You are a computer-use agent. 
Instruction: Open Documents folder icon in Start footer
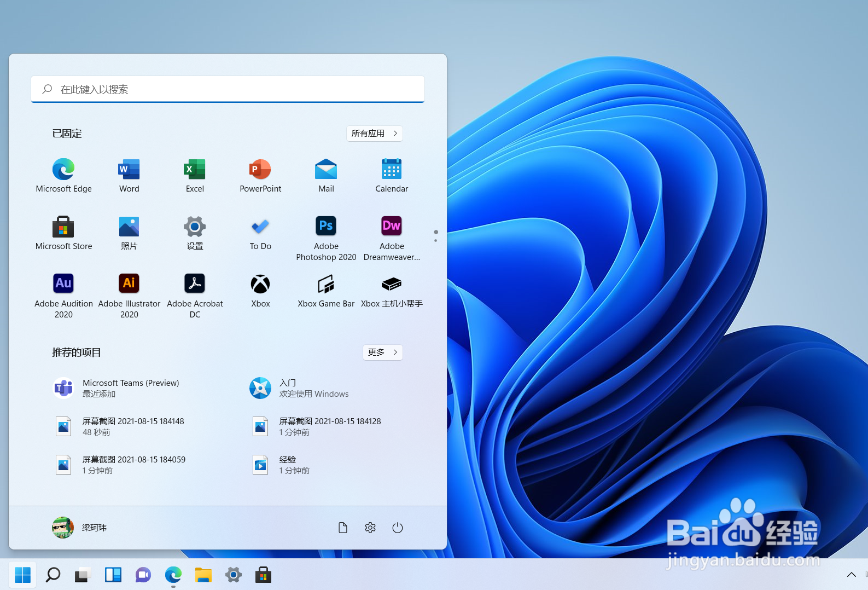(343, 528)
